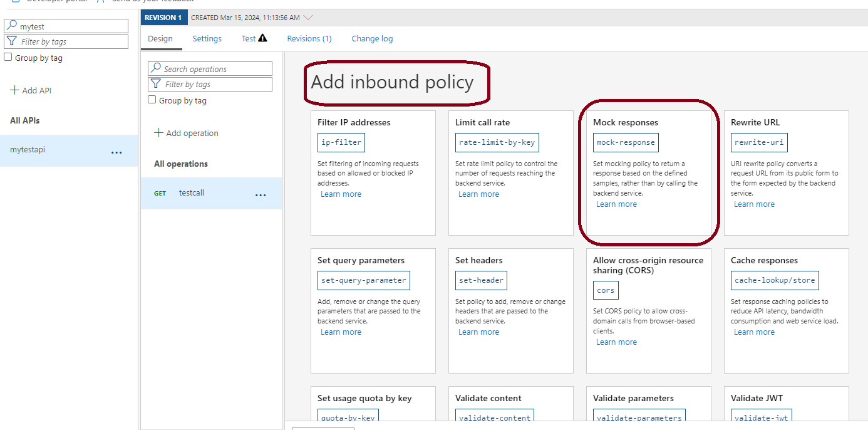Click the Set usage quota by key title
The width and height of the screenshot is (868, 430).
tap(364, 398)
